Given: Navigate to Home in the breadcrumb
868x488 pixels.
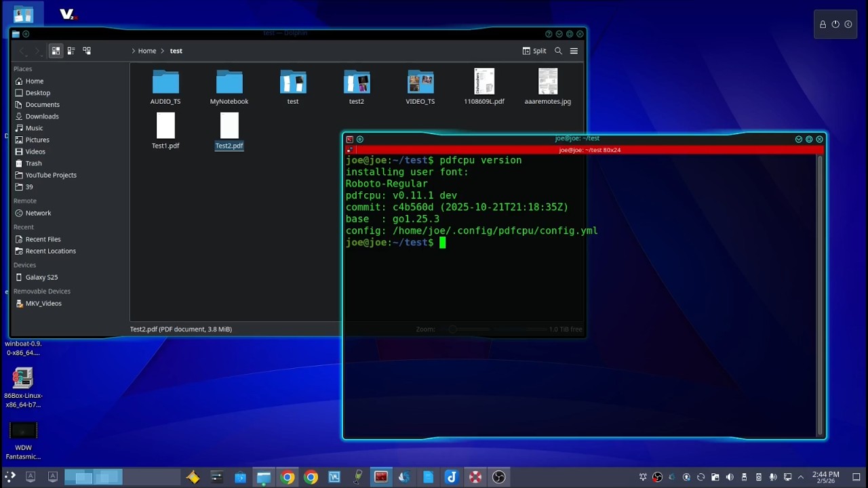Looking at the screenshot, I should [147, 51].
